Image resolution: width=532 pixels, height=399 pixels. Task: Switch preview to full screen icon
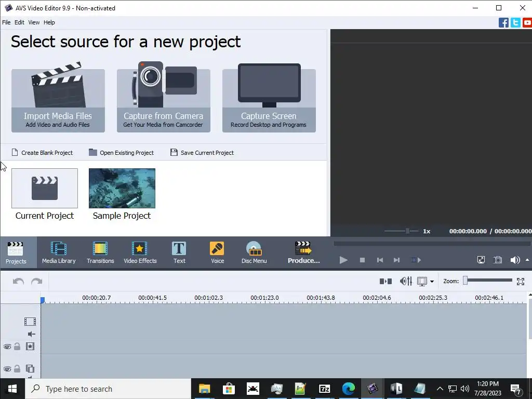pyautogui.click(x=481, y=260)
